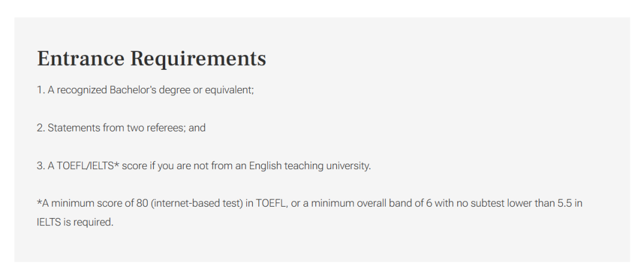Click the word "score" in item 3
Viewport: 644px width, 270px height.
tap(135, 165)
